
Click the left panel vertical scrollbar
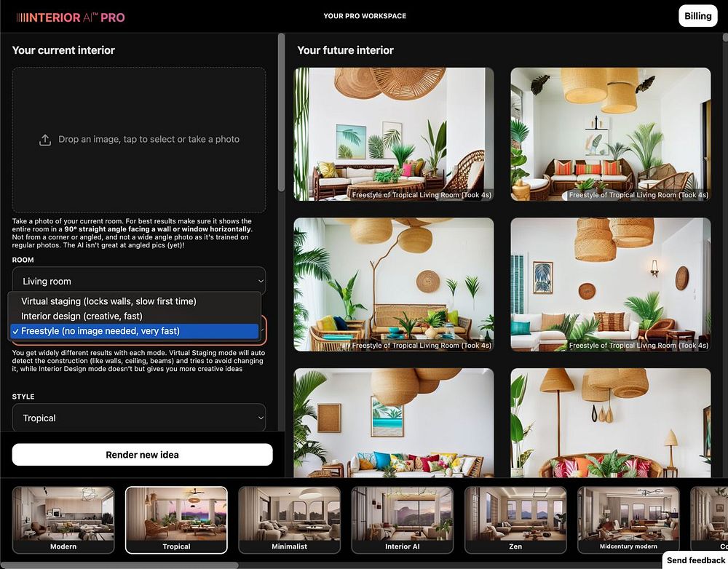point(281,112)
